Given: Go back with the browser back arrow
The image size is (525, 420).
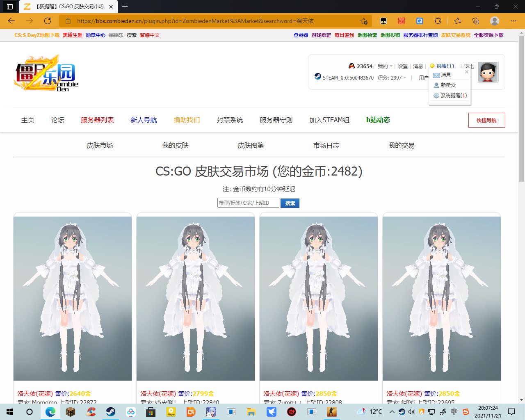Looking at the screenshot, I should (x=11, y=21).
